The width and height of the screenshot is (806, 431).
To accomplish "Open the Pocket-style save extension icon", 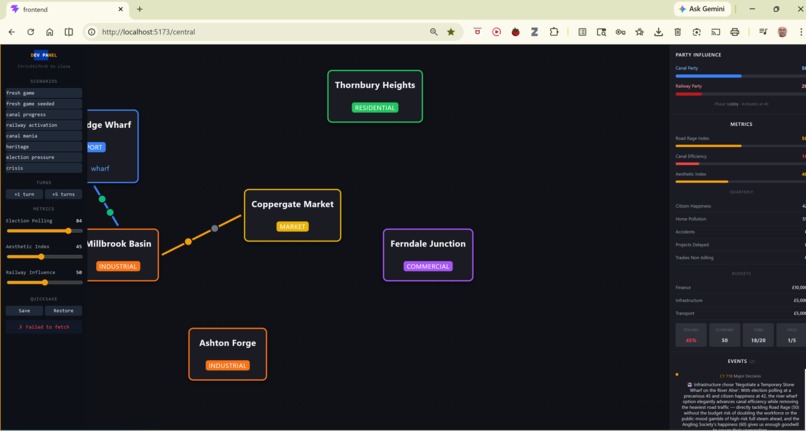I will click(478, 32).
